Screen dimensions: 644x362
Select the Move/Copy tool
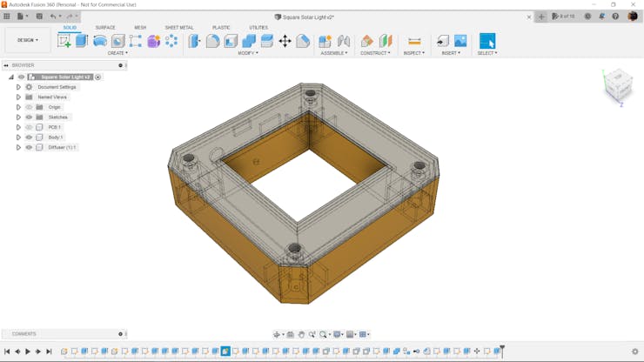point(285,41)
